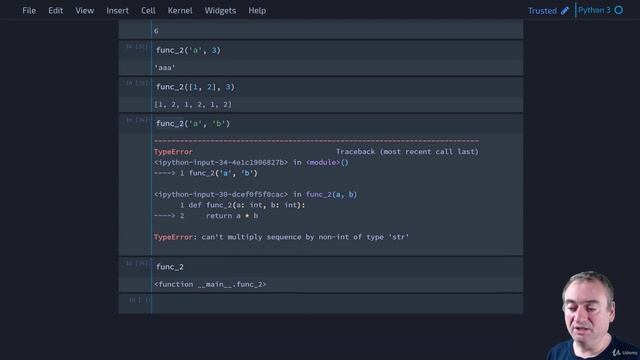Click the kernel idle circle indicator
Screen dimensions: 640x360
(x=619, y=10)
